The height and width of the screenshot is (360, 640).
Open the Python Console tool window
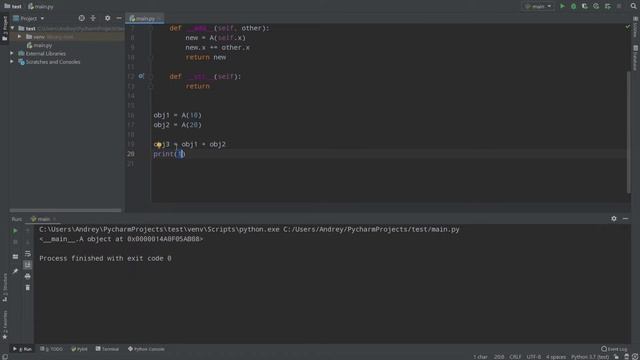click(146, 349)
